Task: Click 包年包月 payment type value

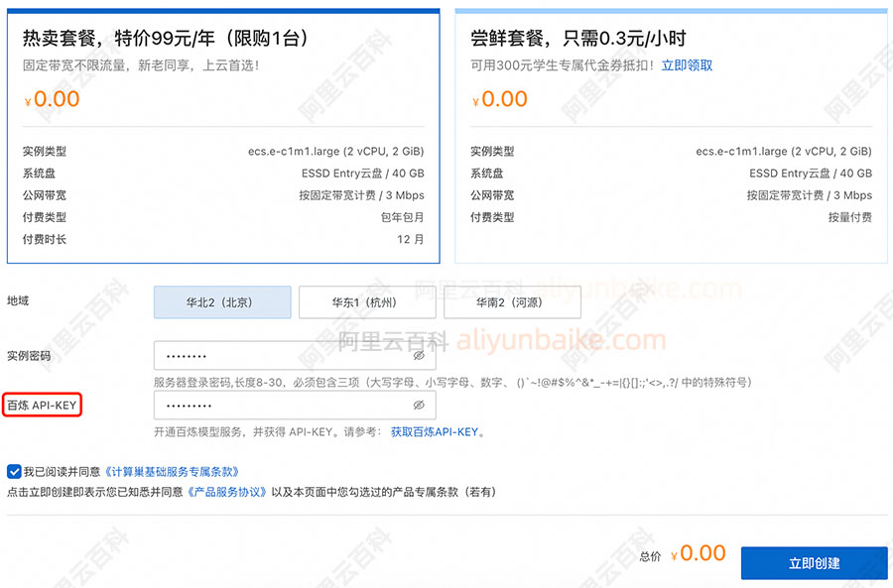Action: [402, 217]
